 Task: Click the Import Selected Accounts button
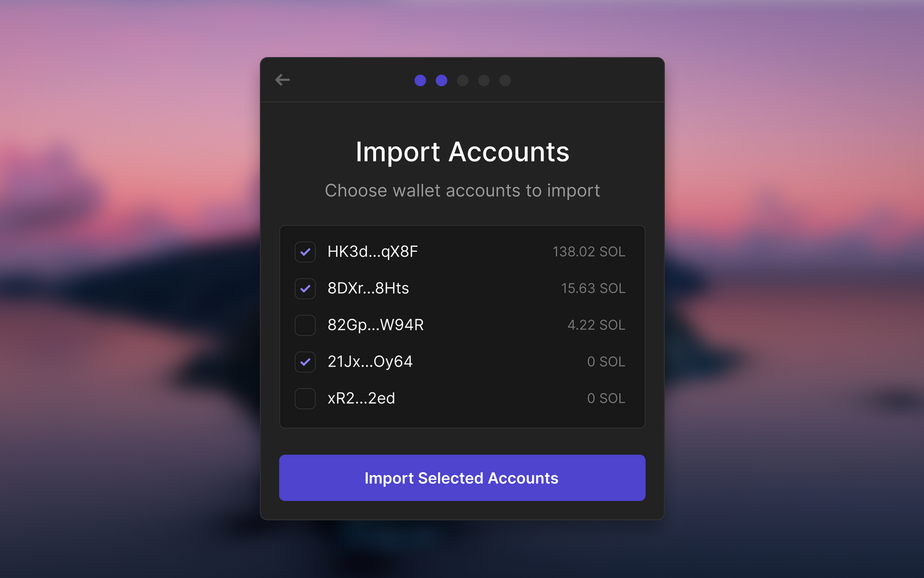click(461, 478)
